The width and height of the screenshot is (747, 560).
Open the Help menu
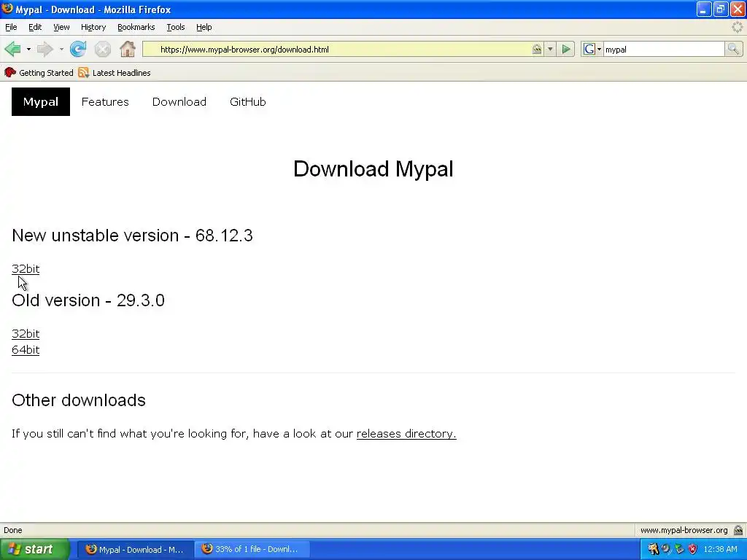point(204,27)
